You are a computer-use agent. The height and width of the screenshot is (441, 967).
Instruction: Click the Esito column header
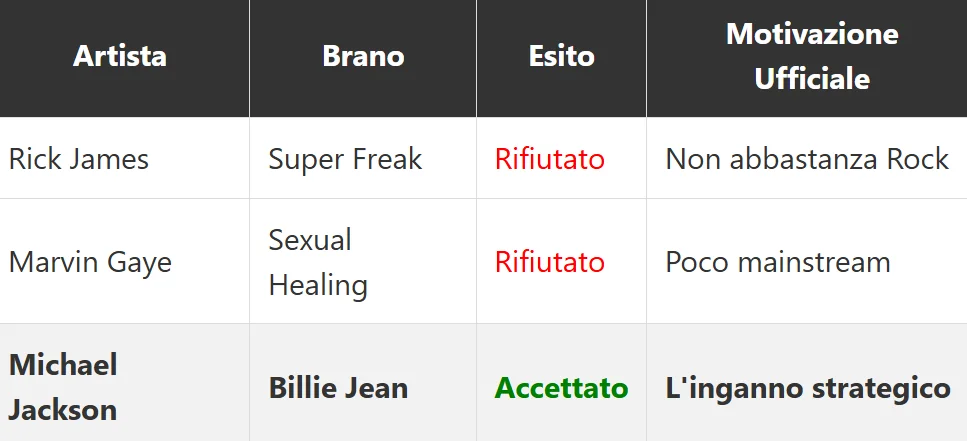coord(561,56)
